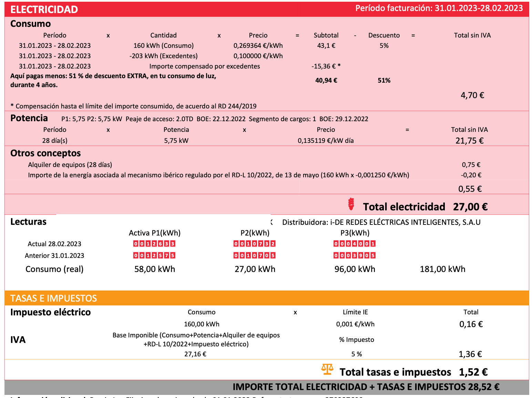
Task: Click the previous P3 meter reading 0003905
Action: [x=355, y=255]
